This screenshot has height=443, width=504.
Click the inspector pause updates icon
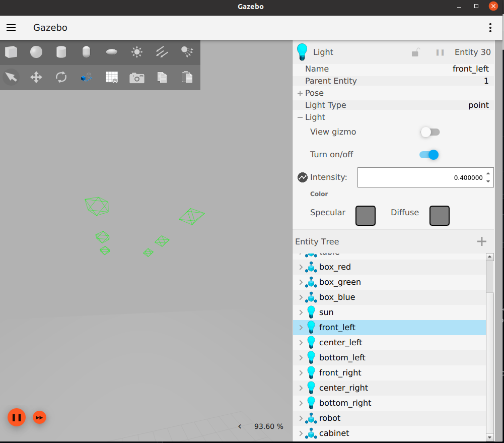pyautogui.click(x=440, y=52)
